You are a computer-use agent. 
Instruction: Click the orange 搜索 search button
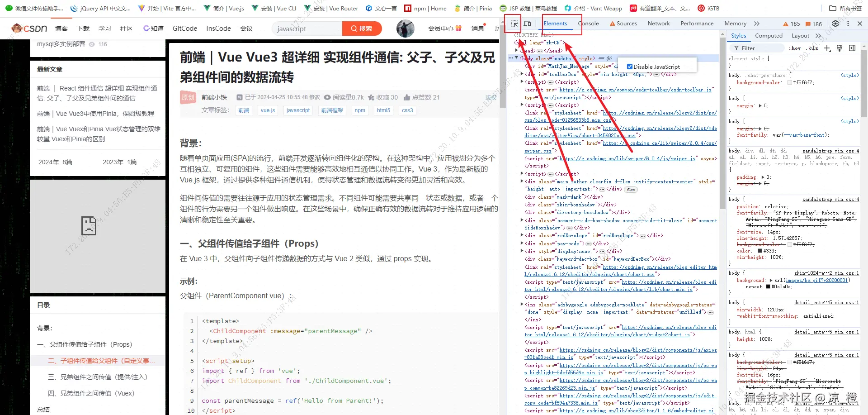pos(362,29)
